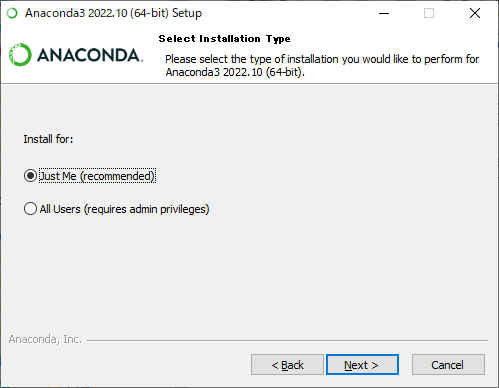Close the setup window with X
This screenshot has width=499, height=388.
coord(475,13)
